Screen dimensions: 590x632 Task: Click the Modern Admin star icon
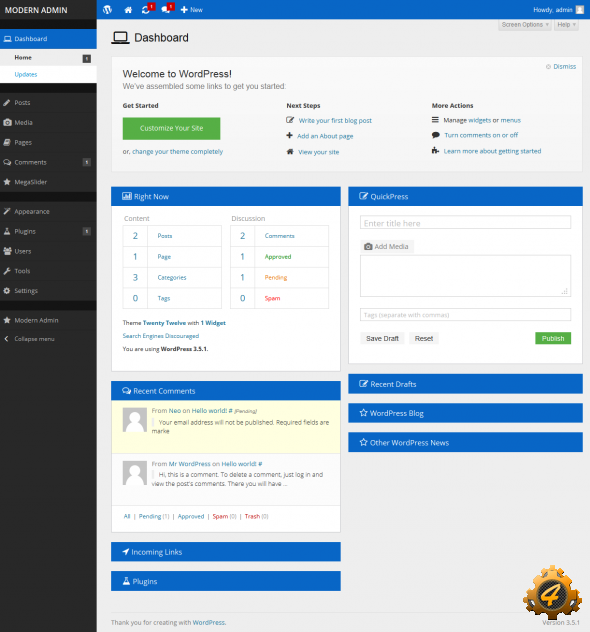point(7,320)
